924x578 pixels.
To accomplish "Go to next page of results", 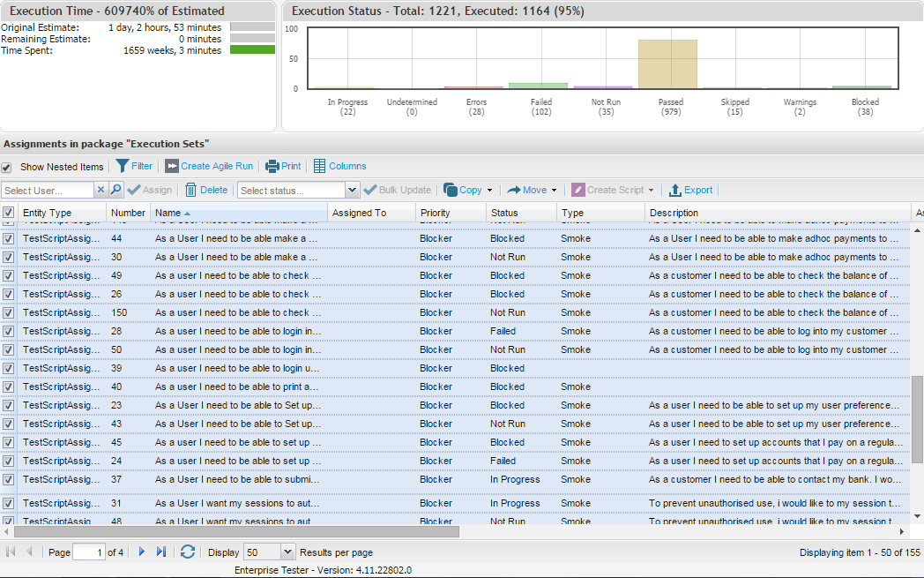I will point(142,552).
